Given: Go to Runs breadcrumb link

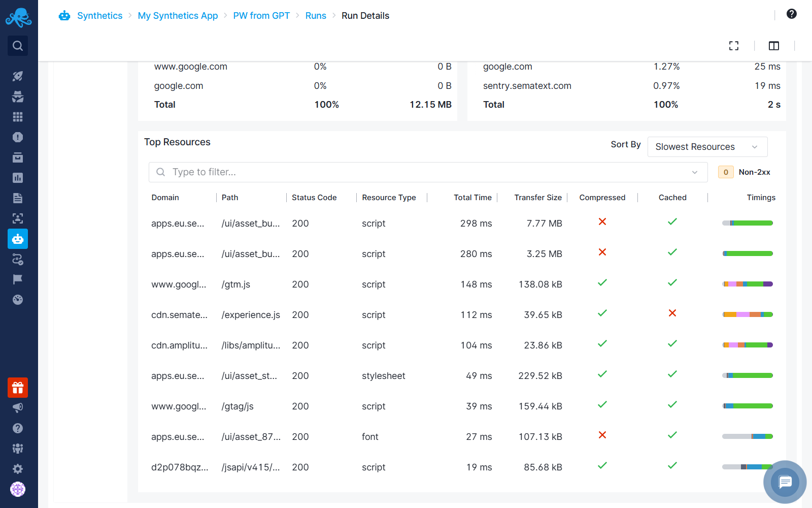Looking at the screenshot, I should tap(316, 16).
